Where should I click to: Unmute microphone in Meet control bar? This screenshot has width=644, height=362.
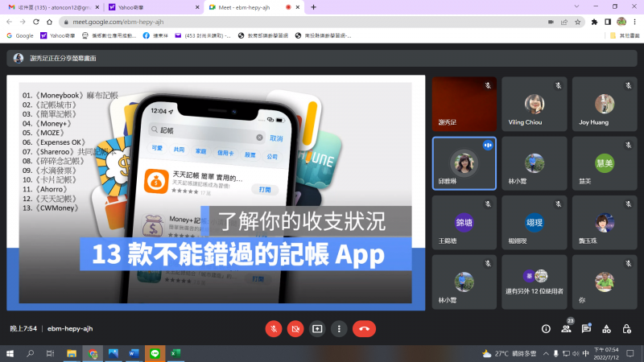point(274,329)
